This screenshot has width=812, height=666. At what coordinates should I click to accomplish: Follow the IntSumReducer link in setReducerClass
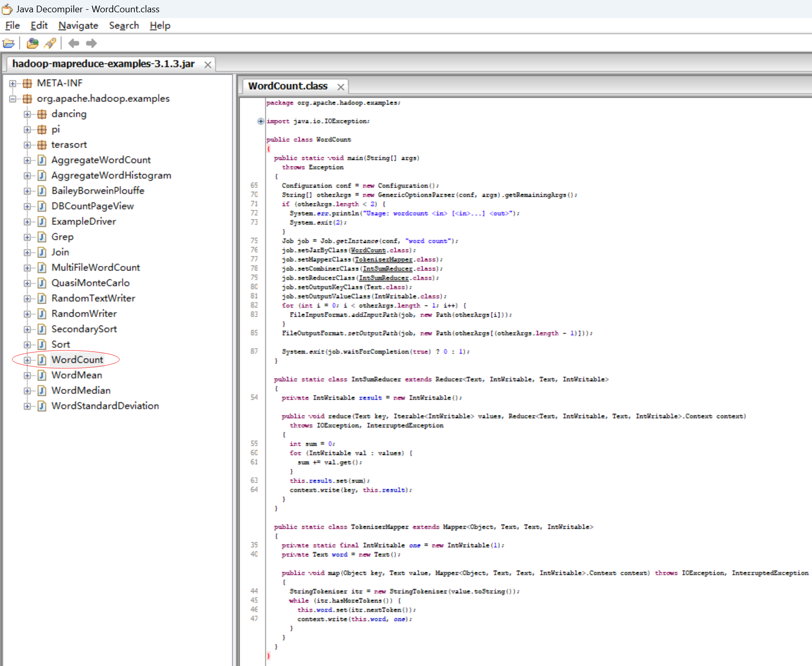coord(384,278)
